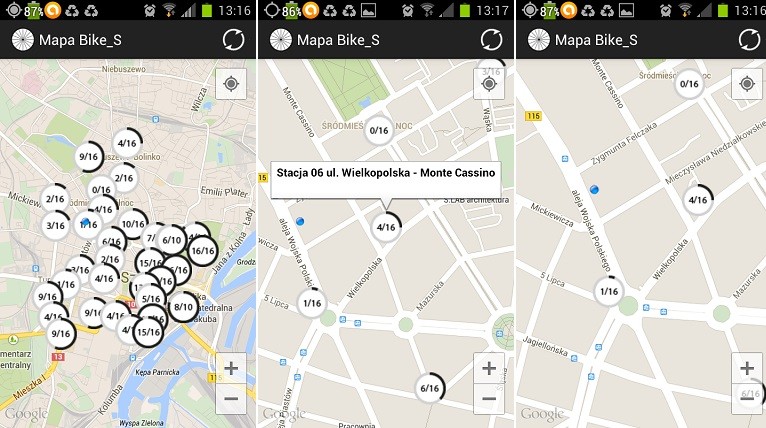
Task: Tap the 4/16 marker below the Stacja 06 bubble
Action: click(x=386, y=227)
